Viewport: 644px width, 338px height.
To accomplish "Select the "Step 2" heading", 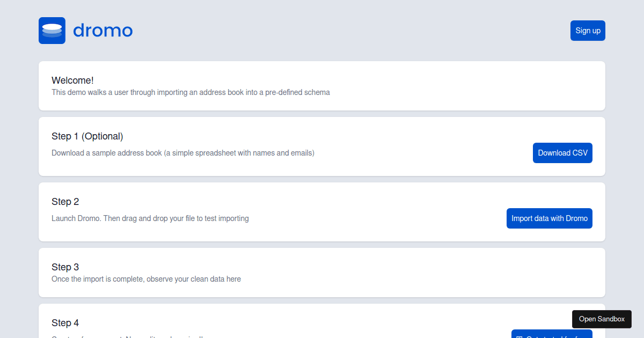I will point(65,202).
